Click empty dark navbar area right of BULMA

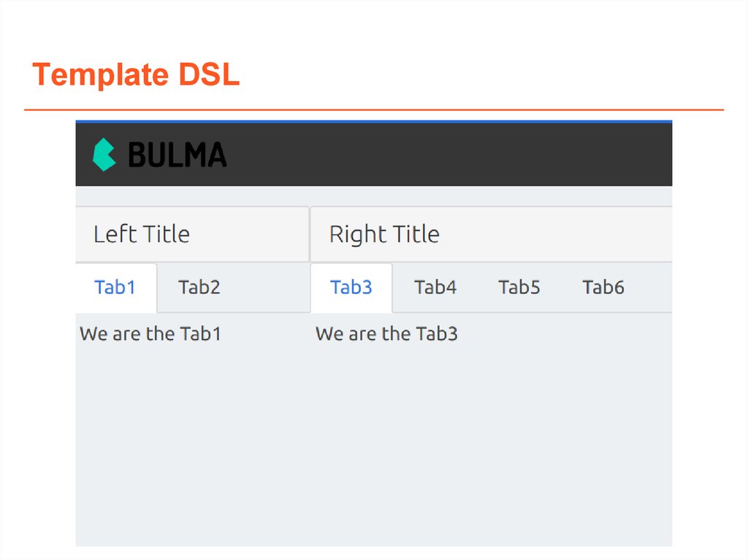coord(453,155)
